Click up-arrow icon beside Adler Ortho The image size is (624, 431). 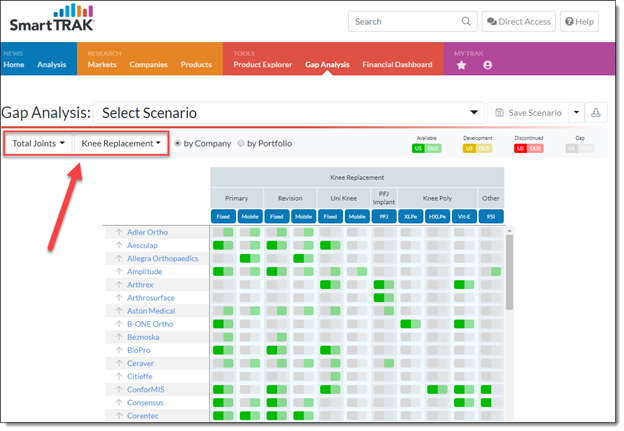pyautogui.click(x=119, y=232)
